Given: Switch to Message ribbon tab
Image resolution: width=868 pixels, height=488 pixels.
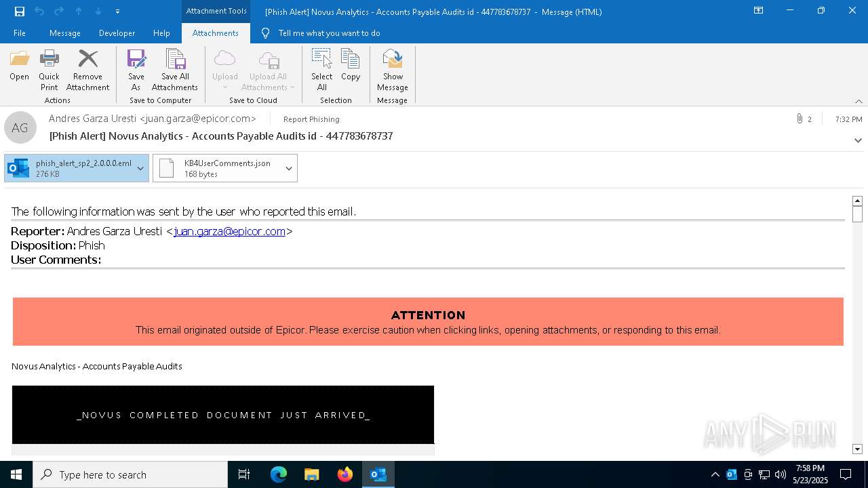Looking at the screenshot, I should tap(65, 33).
